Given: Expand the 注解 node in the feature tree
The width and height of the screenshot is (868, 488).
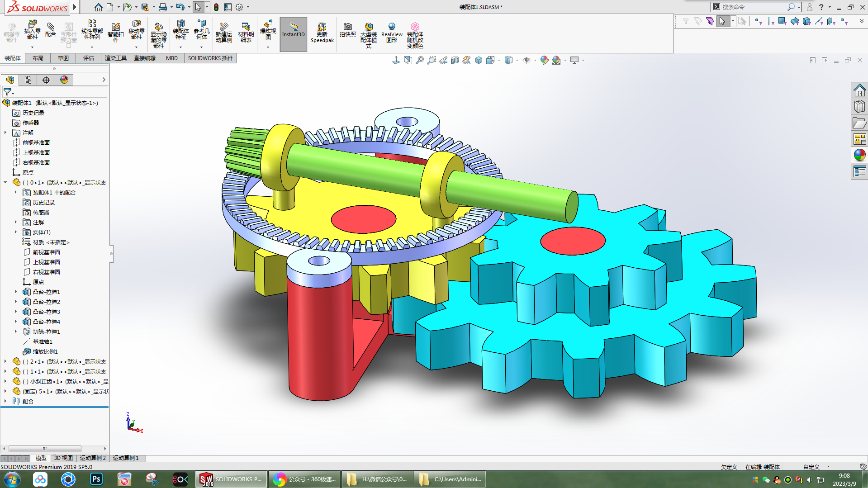Looking at the screenshot, I should coord(5,133).
